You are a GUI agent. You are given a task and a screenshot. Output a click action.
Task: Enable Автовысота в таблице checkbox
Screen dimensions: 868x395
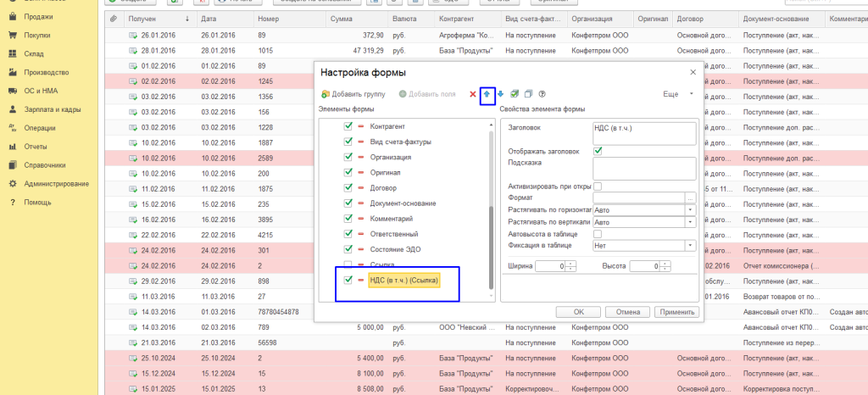598,233
